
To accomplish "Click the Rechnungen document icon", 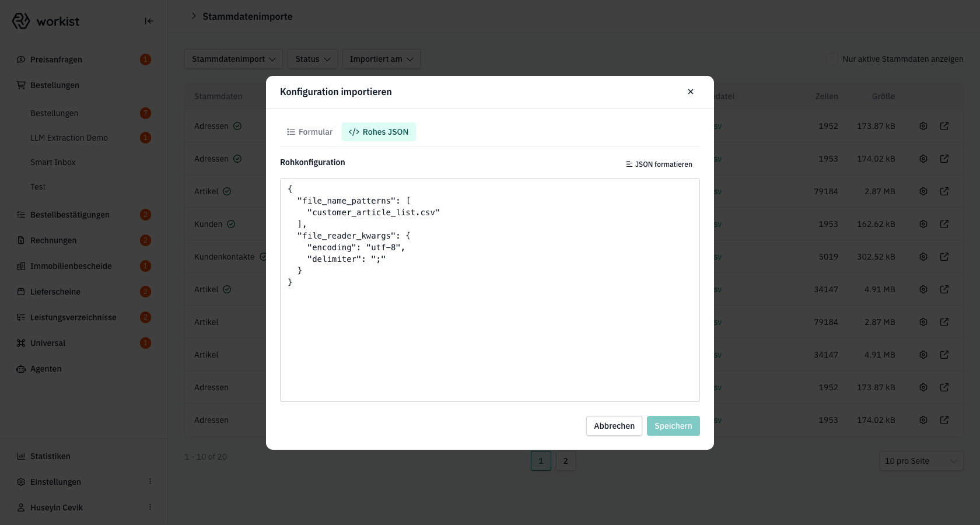I will point(21,240).
